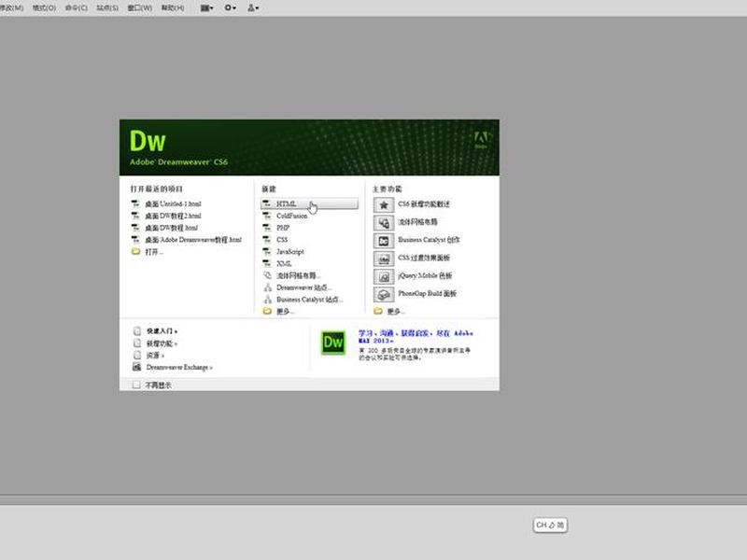Open recent file 桌面/Untitled-1.html
The image size is (747, 560).
(x=173, y=203)
